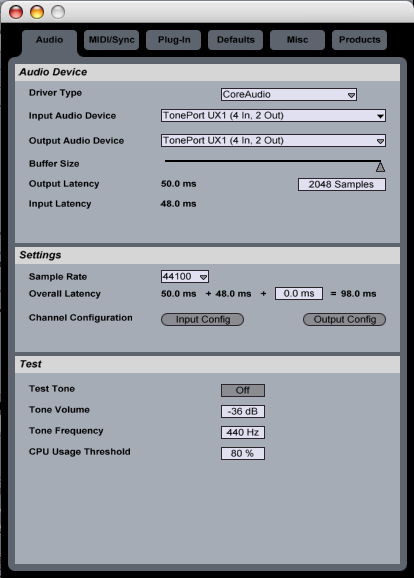
Task: Switch to the MIDI/Sync tab
Action: [111, 40]
